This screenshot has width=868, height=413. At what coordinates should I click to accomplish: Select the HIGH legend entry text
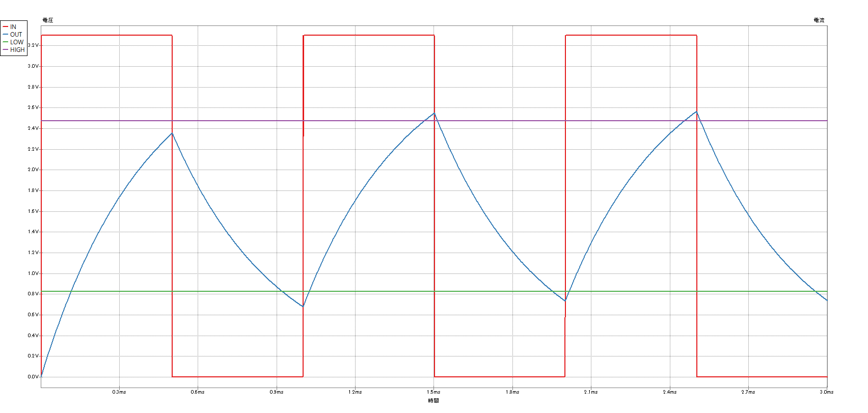coord(17,50)
